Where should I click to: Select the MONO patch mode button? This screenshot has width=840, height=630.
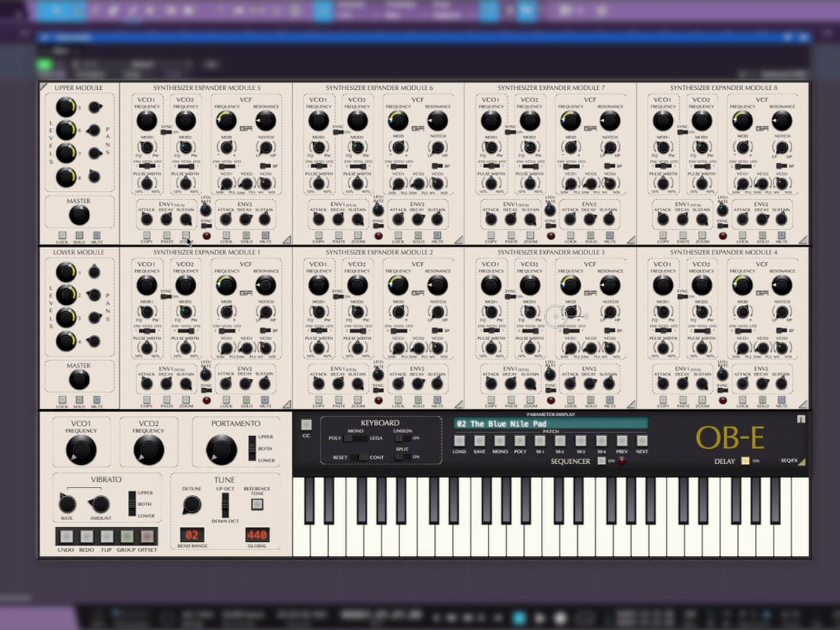(x=500, y=441)
